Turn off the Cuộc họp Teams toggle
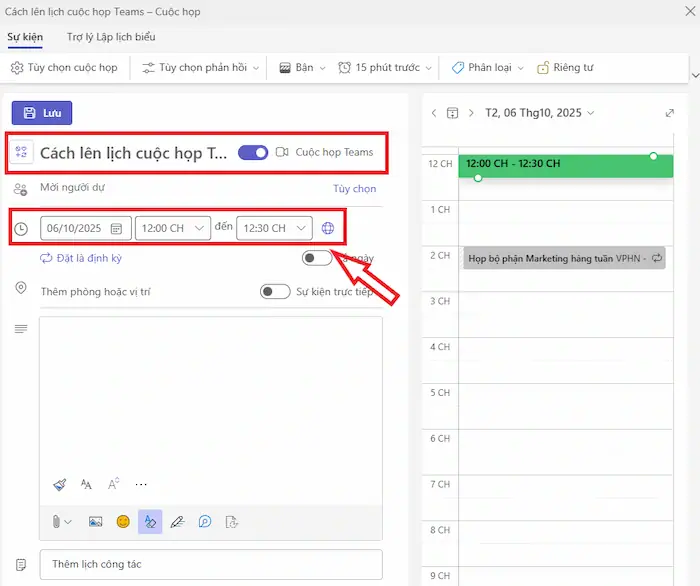This screenshot has height=586, width=700. [x=253, y=152]
